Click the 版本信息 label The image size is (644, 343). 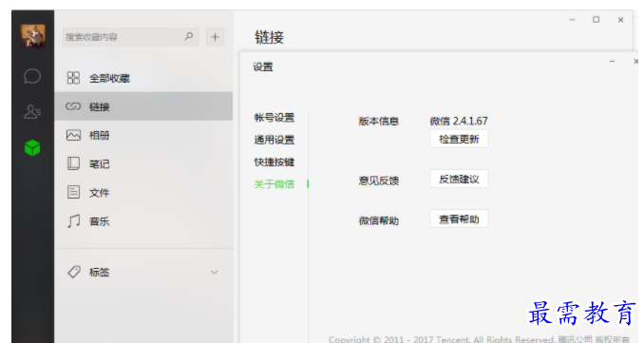click(x=379, y=122)
